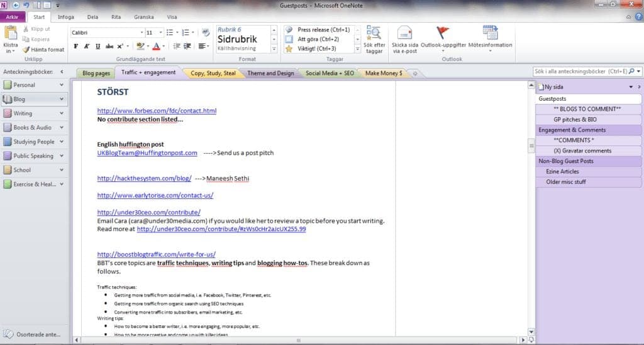This screenshot has width=644, height=345.
Task: Apply strikethrough formatting
Action: [x=109, y=46]
